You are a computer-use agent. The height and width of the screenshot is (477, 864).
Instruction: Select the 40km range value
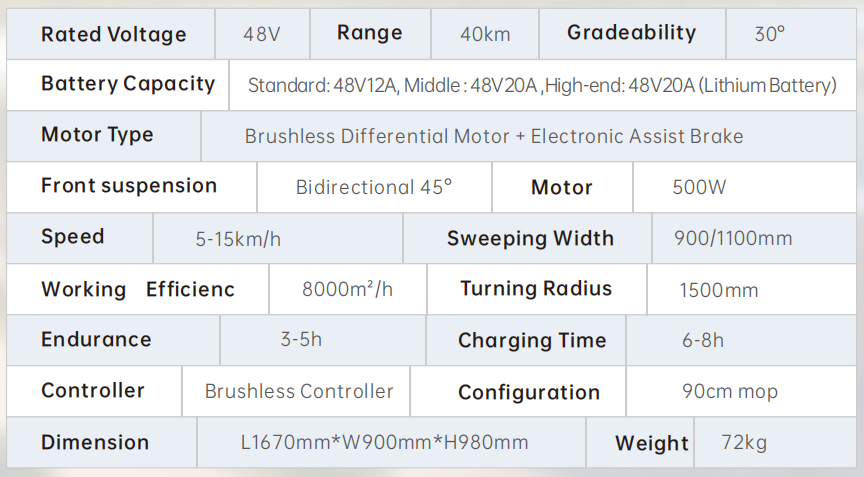coord(485,34)
